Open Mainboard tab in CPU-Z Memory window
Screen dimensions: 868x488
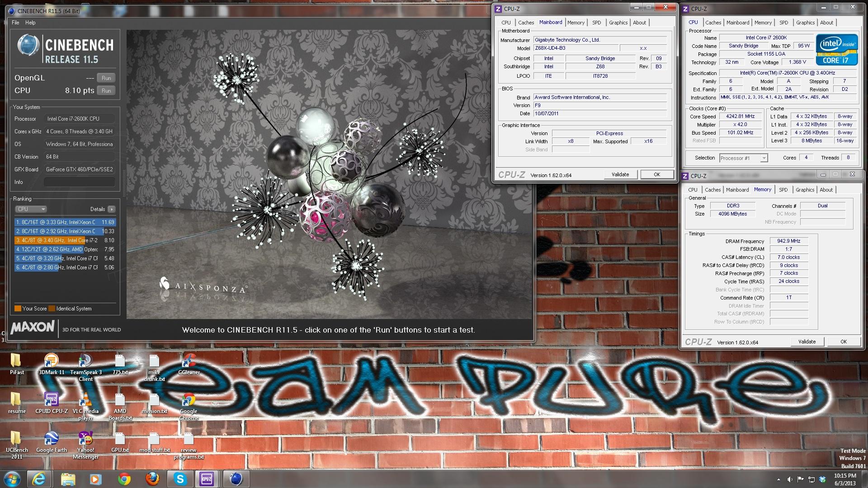[x=737, y=190]
